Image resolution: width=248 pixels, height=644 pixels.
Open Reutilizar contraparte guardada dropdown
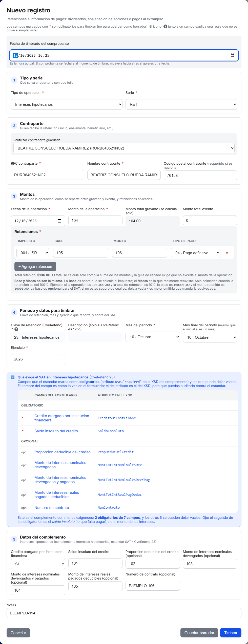pyautogui.click(x=124, y=148)
